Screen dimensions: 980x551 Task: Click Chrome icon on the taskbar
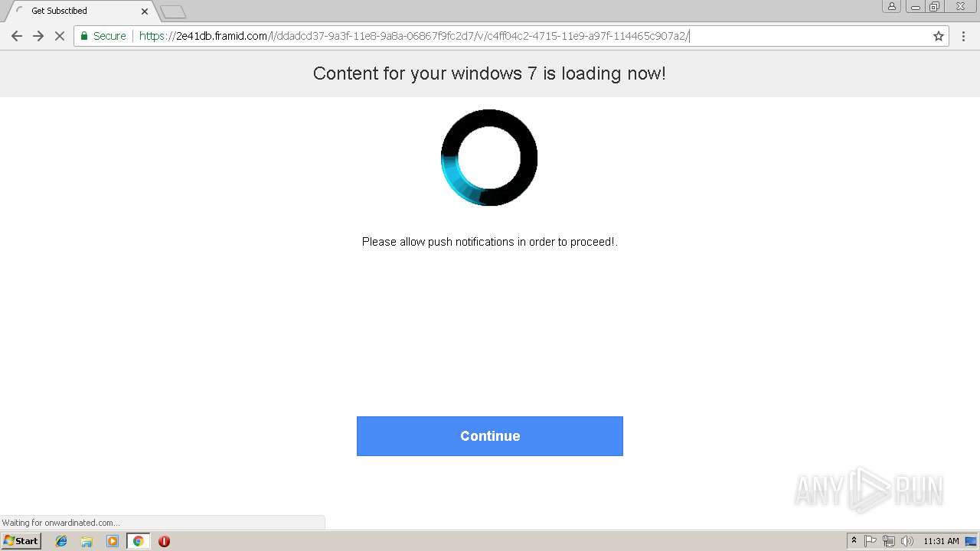point(138,541)
